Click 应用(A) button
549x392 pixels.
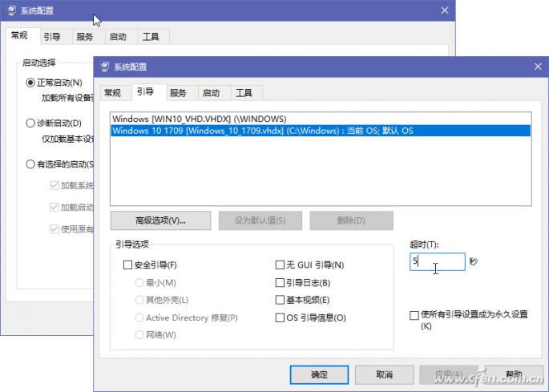pyautogui.click(x=449, y=375)
